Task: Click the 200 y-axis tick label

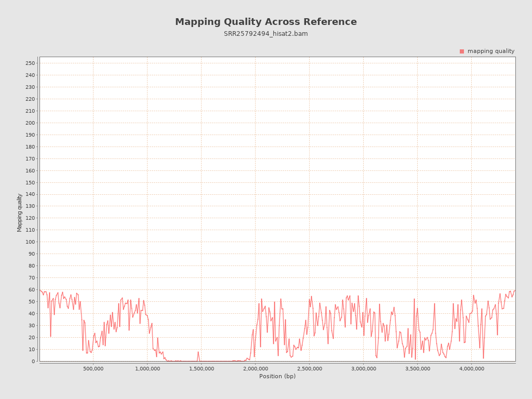Action: [x=30, y=123]
